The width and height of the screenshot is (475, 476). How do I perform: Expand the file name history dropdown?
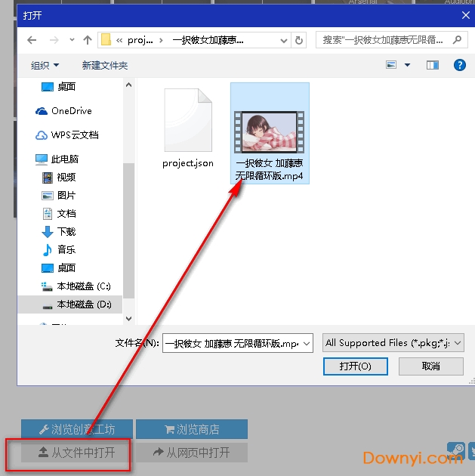[x=307, y=343]
